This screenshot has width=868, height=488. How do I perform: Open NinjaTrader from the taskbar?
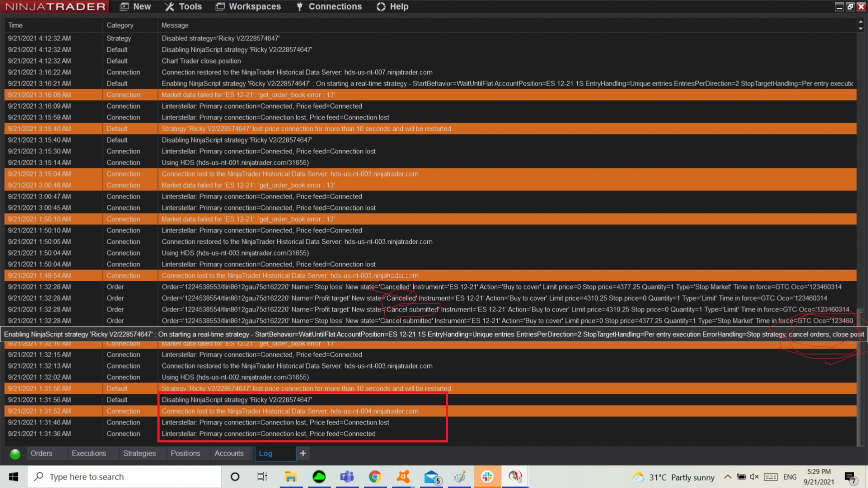[x=515, y=477]
